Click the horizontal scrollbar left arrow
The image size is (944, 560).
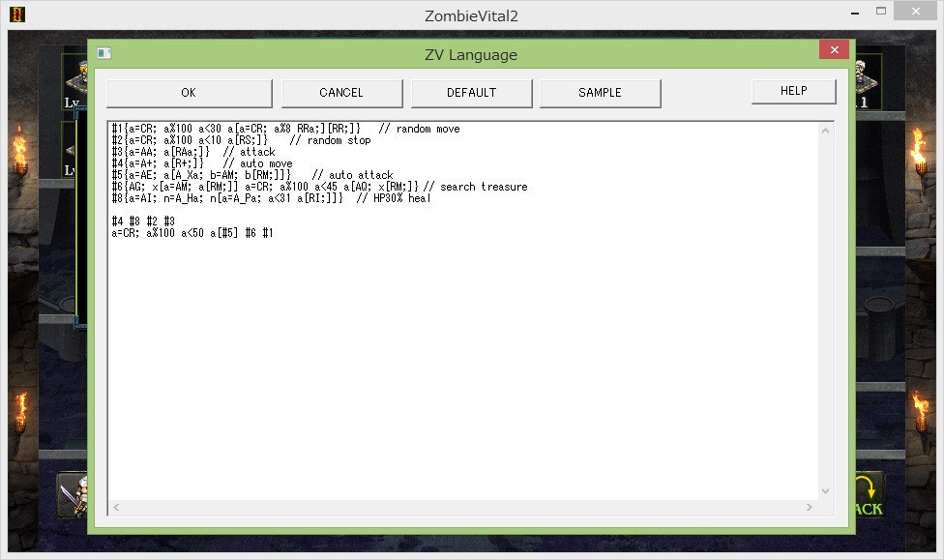click(x=114, y=506)
